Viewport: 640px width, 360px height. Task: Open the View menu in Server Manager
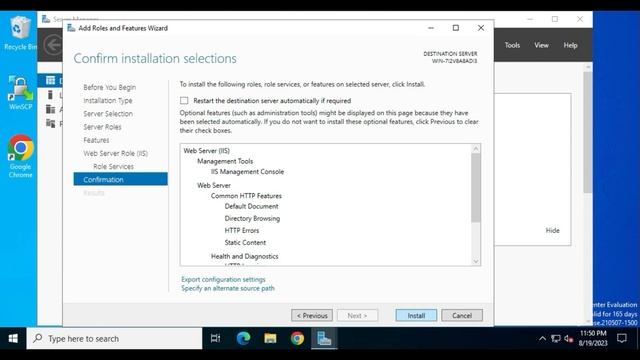[x=541, y=45]
